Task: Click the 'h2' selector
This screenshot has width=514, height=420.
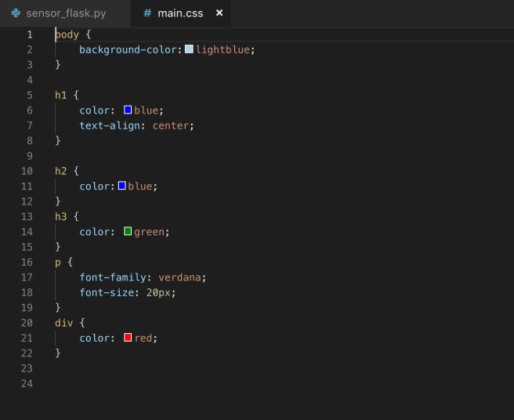Action: [x=60, y=171]
